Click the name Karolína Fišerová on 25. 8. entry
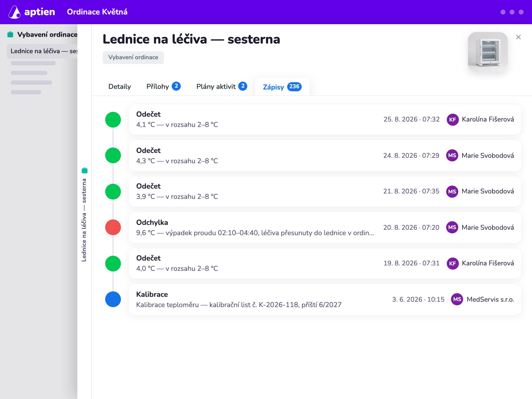 (x=488, y=119)
